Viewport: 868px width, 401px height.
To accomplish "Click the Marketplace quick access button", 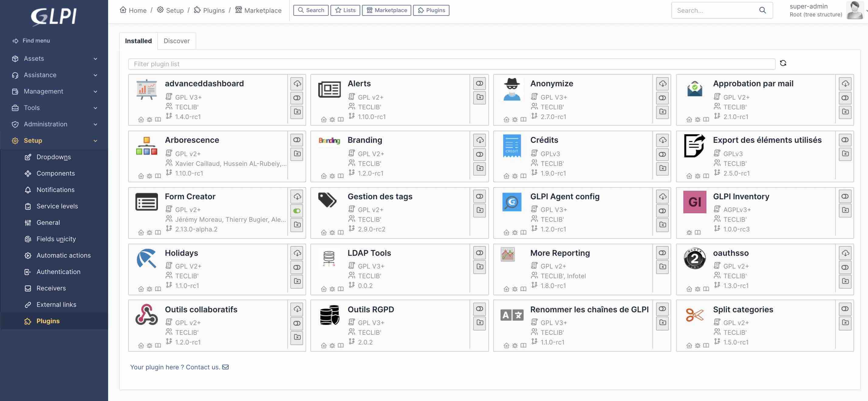I will (387, 10).
